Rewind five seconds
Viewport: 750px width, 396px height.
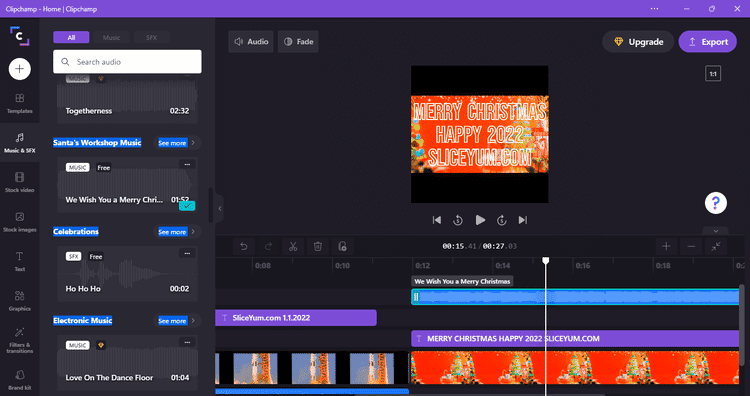(x=458, y=220)
